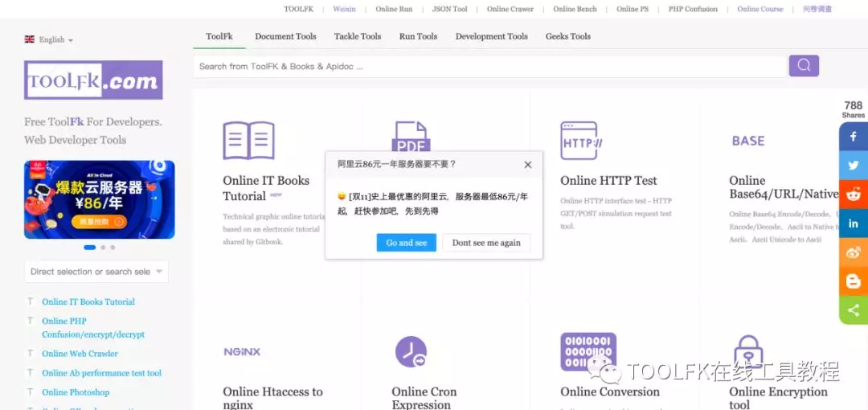
Task: Open Online Bench top link
Action: pos(575,9)
